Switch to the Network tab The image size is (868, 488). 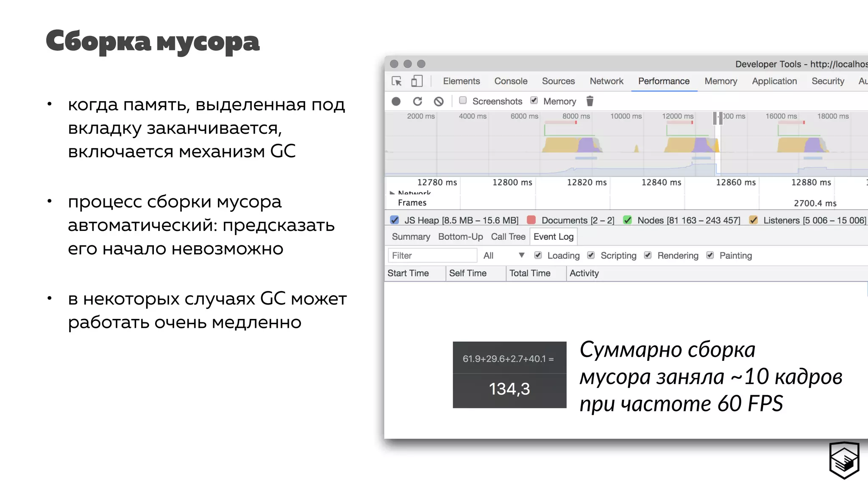(x=606, y=81)
